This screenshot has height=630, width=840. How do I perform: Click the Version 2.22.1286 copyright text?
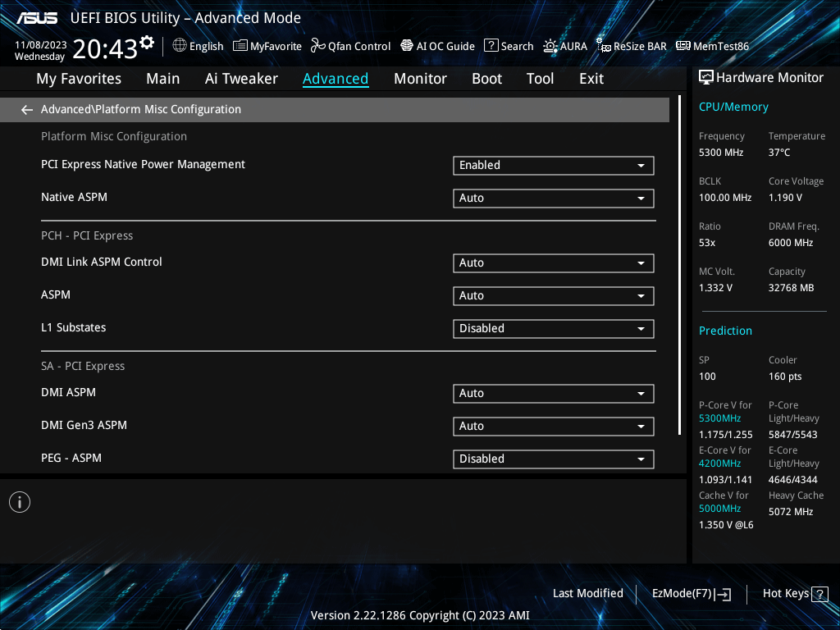click(x=420, y=615)
